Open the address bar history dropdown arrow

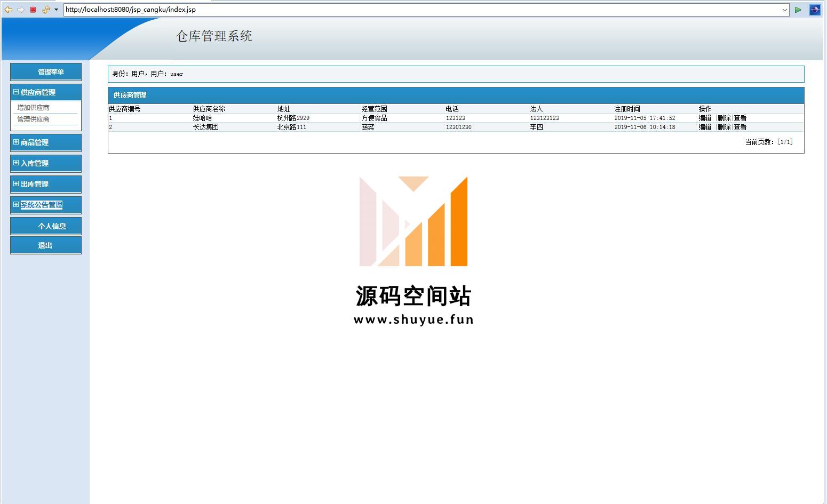784,10
